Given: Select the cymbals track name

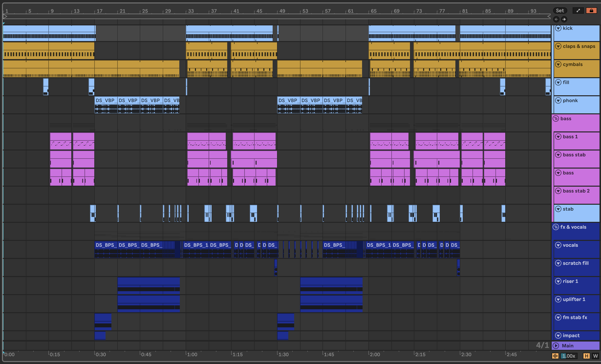Looking at the screenshot, I should pyautogui.click(x=573, y=64).
